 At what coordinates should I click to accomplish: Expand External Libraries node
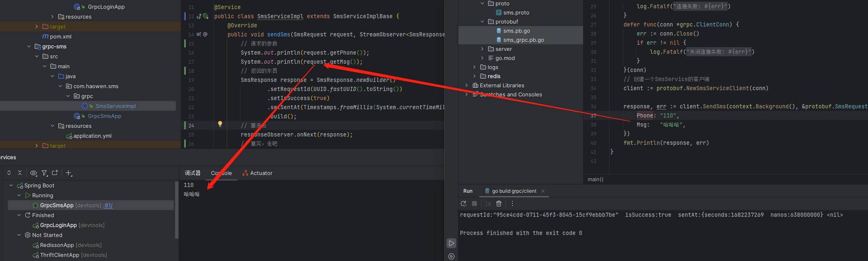coord(467,85)
